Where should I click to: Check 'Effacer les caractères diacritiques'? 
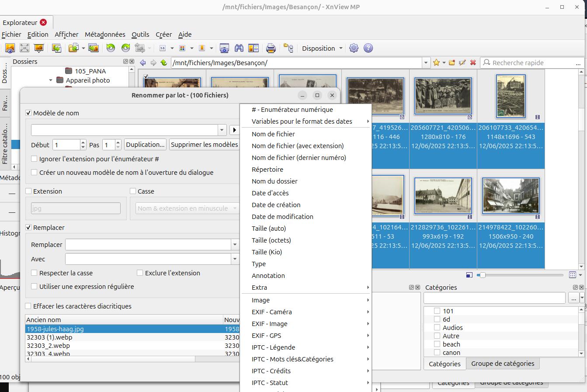coord(29,306)
